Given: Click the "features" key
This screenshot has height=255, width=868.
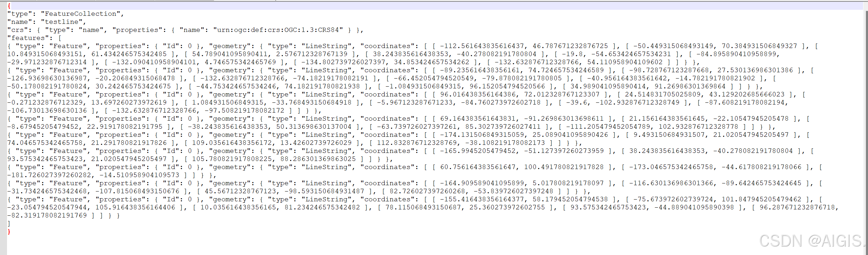Looking at the screenshot, I should [x=28, y=38].
